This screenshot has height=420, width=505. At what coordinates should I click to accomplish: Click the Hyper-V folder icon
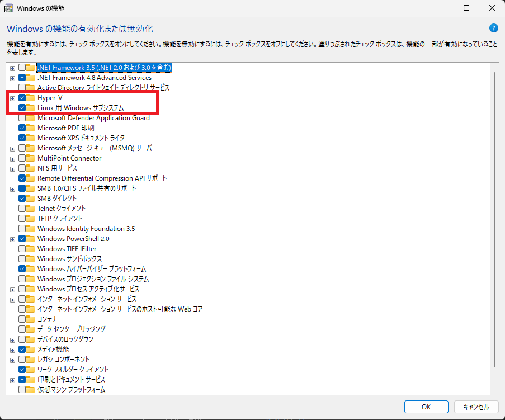coord(30,98)
